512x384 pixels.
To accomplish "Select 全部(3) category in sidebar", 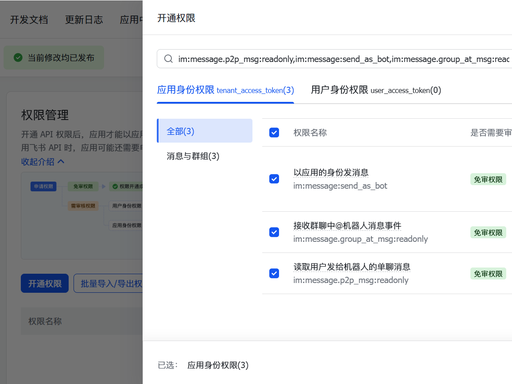I will coord(205,131).
